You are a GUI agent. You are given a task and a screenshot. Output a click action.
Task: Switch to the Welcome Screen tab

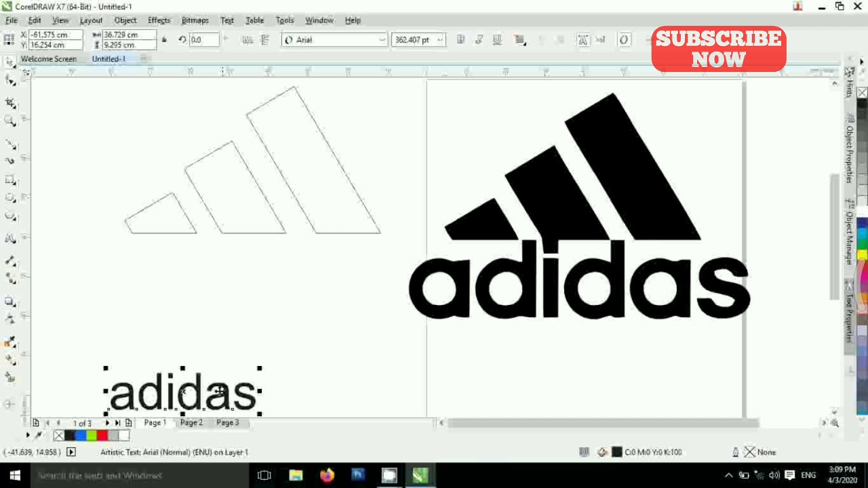49,59
